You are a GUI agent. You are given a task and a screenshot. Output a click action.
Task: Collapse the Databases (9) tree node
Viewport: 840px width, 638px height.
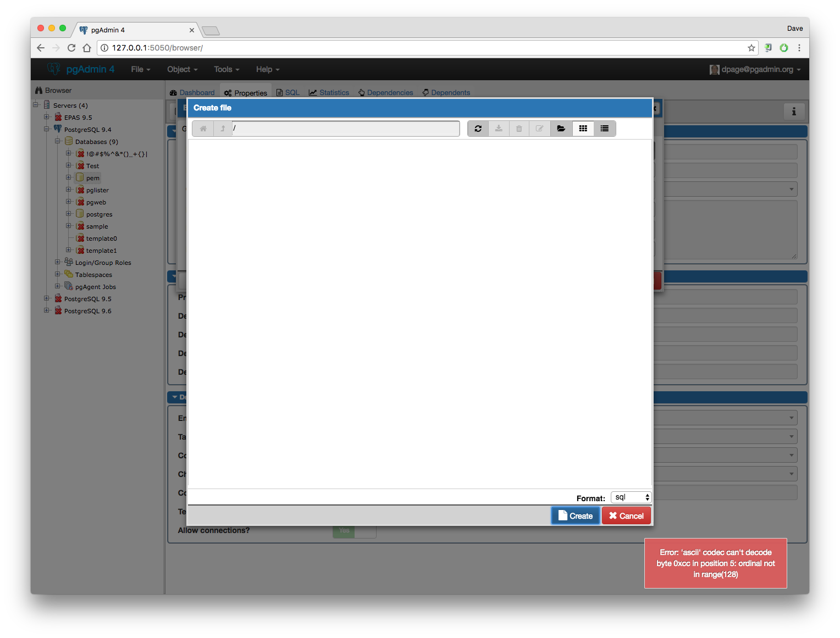pyautogui.click(x=58, y=141)
